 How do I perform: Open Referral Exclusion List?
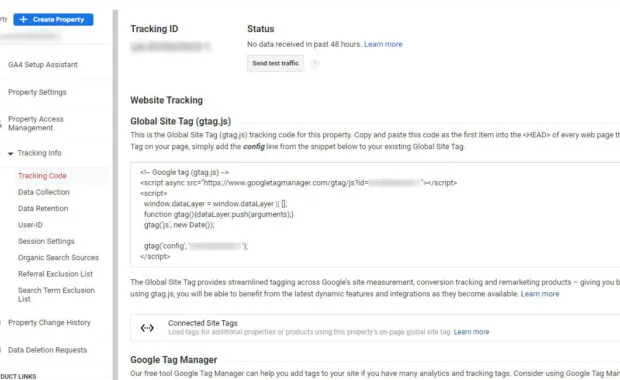point(55,274)
